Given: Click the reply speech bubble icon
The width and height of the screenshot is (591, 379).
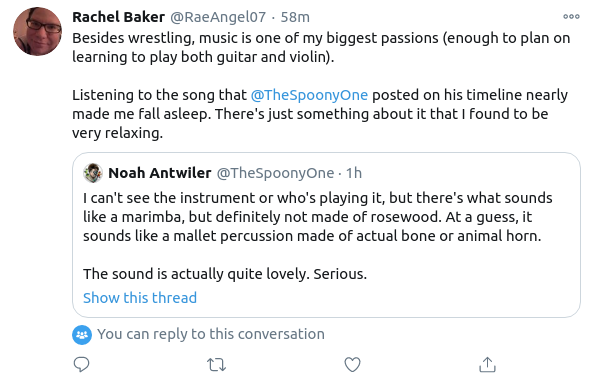Looking at the screenshot, I should coord(81,364).
